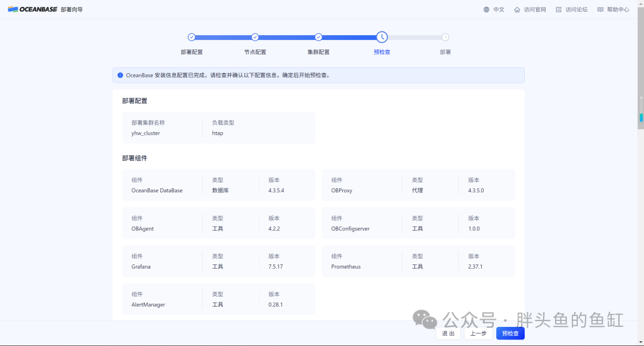Click the home icon for official site
Viewport: 644px width, 346px height.
click(x=517, y=10)
